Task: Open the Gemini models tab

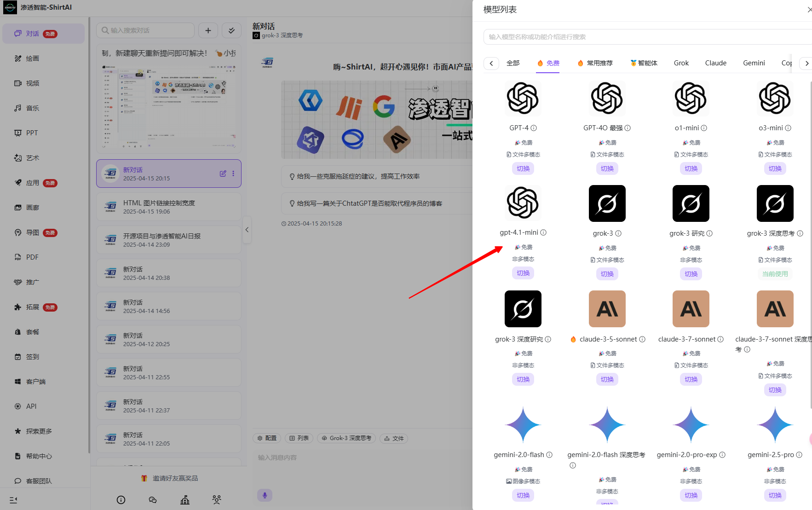Action: pos(754,63)
